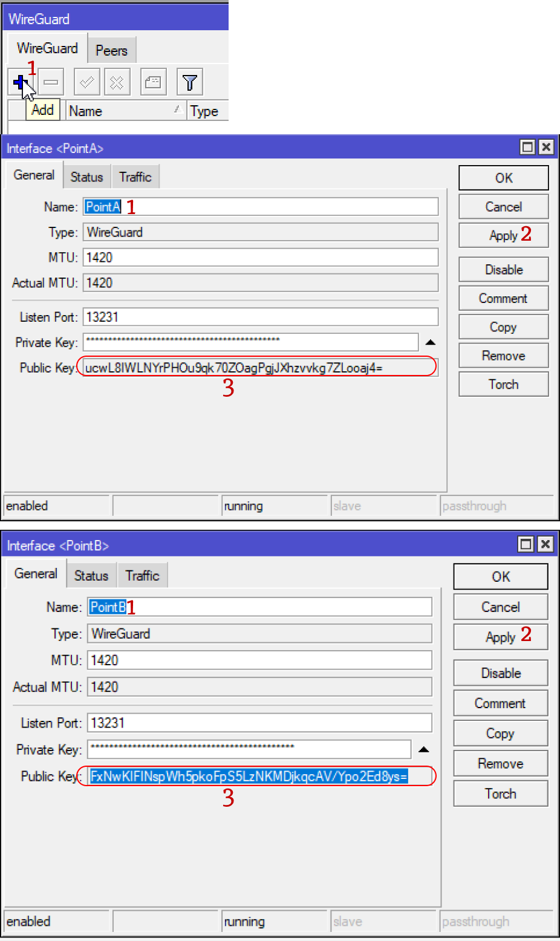Click the blue plus Add icon
Viewport: 560px width, 941px height.
21,82
